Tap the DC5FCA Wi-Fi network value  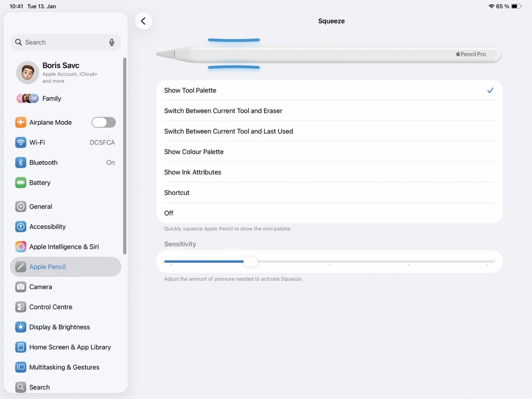[102, 142]
